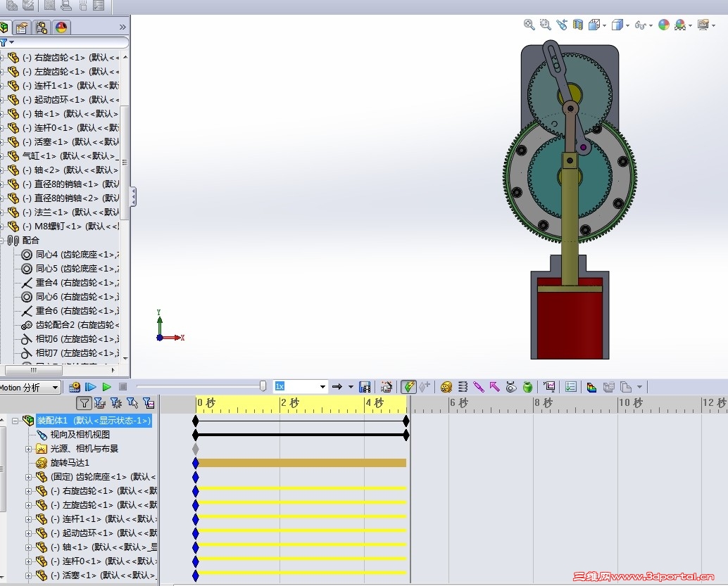This screenshot has width=728, height=586.
Task: Collapse 装配体1 timeline tree node
Action: [15, 421]
